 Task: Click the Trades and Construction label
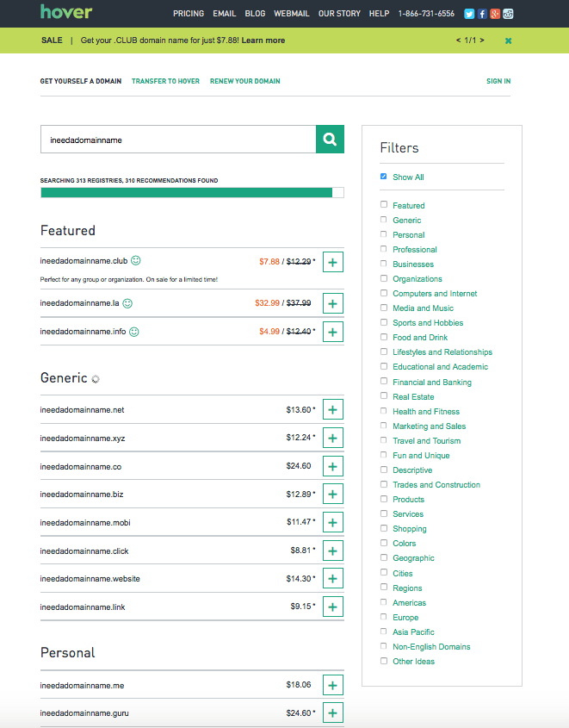tap(436, 485)
